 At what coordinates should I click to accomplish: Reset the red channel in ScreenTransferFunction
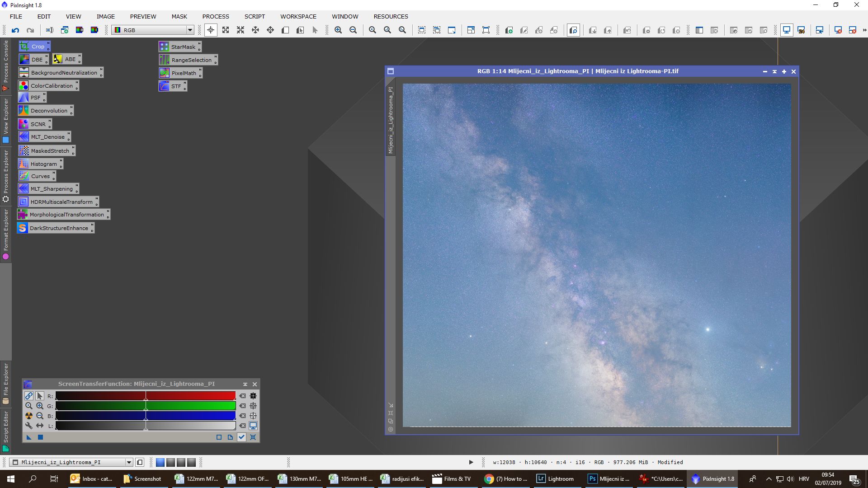[243, 396]
